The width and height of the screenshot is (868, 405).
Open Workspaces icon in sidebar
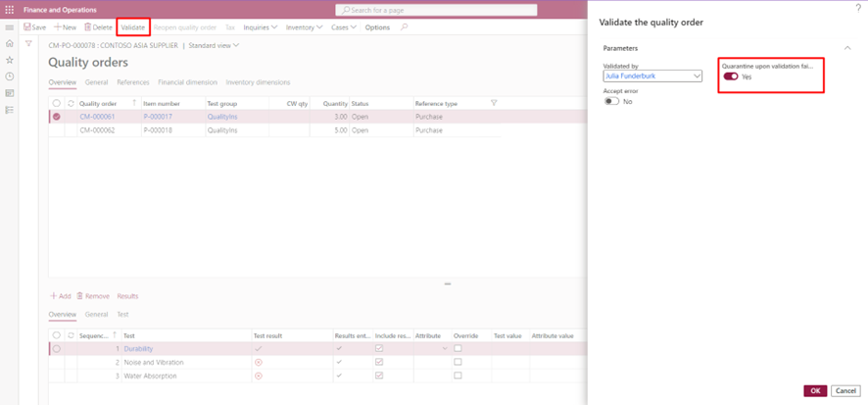(9, 93)
